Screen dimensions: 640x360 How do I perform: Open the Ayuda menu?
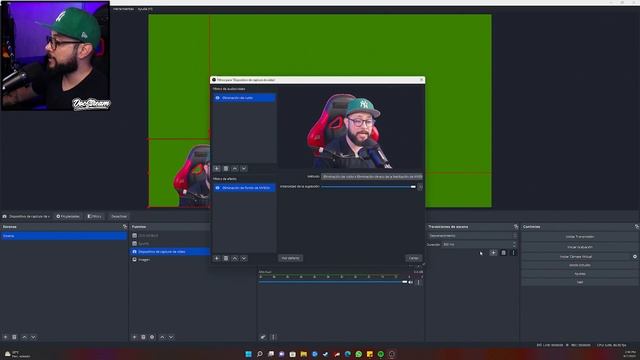coord(145,9)
